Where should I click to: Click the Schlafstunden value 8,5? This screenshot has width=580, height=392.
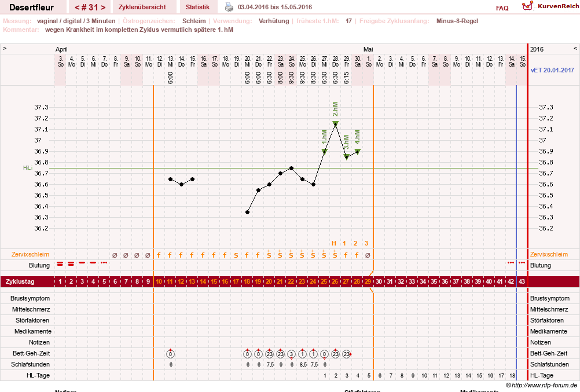coord(303,365)
